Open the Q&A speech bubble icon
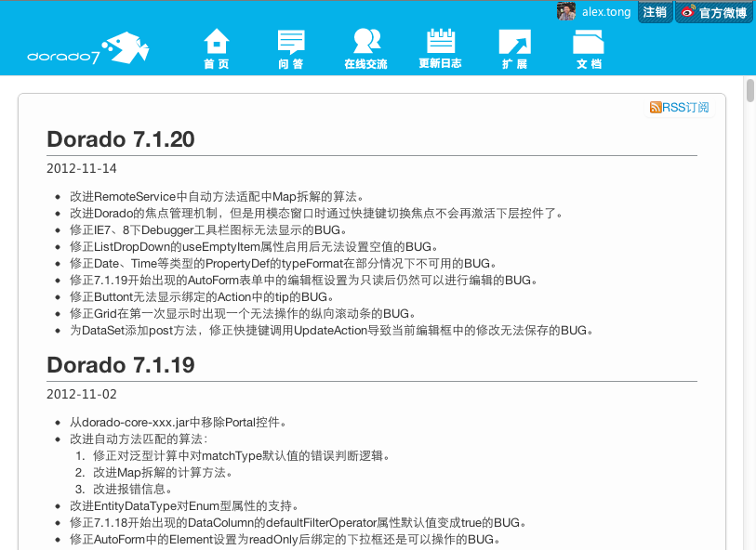This screenshot has width=756, height=550. [x=291, y=42]
